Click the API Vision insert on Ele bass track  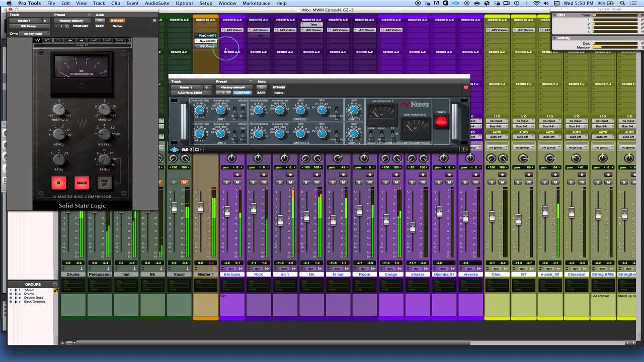232,30
